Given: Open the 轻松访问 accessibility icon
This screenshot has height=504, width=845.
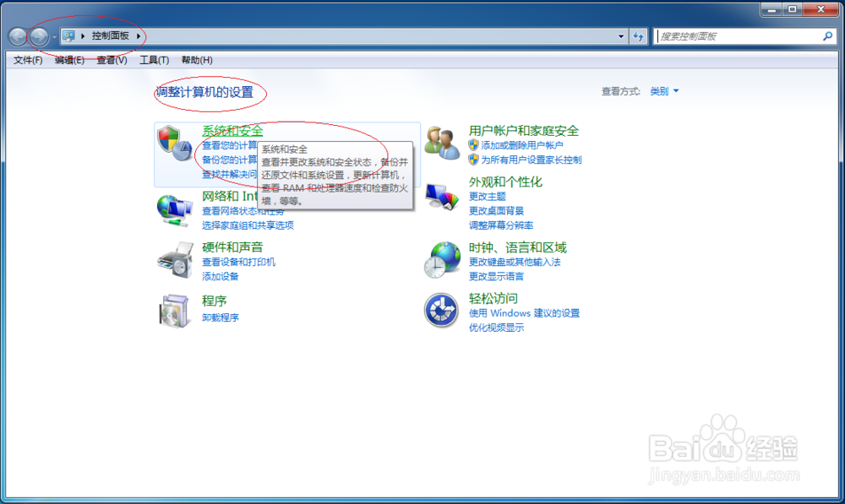Looking at the screenshot, I should point(441,311).
